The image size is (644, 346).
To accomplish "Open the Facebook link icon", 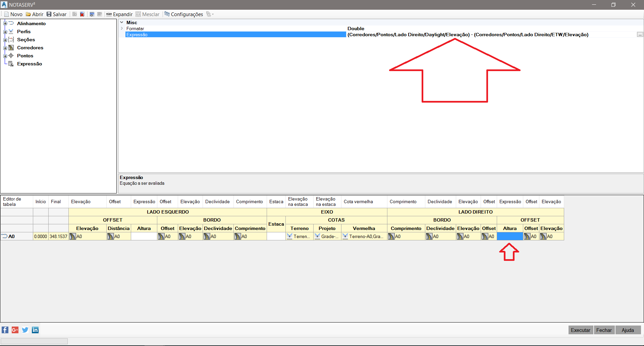I will pos(5,330).
